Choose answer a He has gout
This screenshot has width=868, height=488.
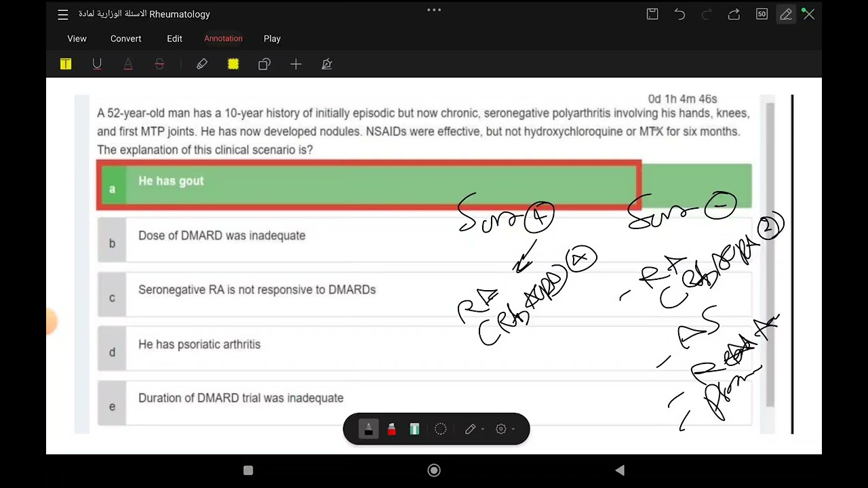tap(425, 186)
